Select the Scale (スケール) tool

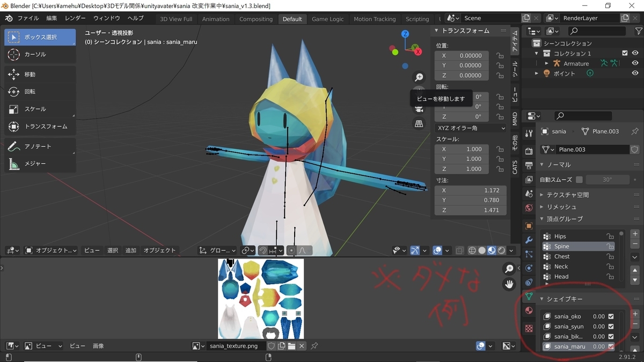pos(40,109)
